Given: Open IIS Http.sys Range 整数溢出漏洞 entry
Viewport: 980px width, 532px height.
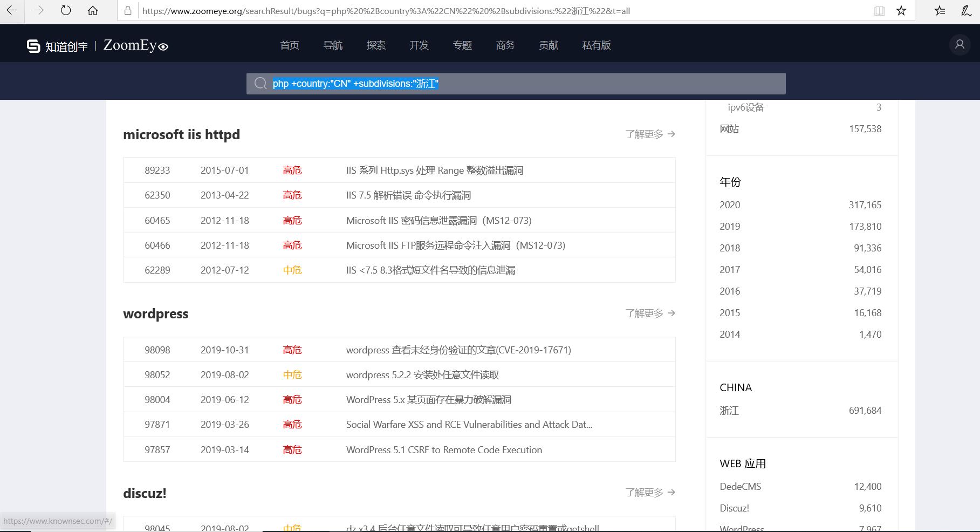Looking at the screenshot, I should [435, 170].
